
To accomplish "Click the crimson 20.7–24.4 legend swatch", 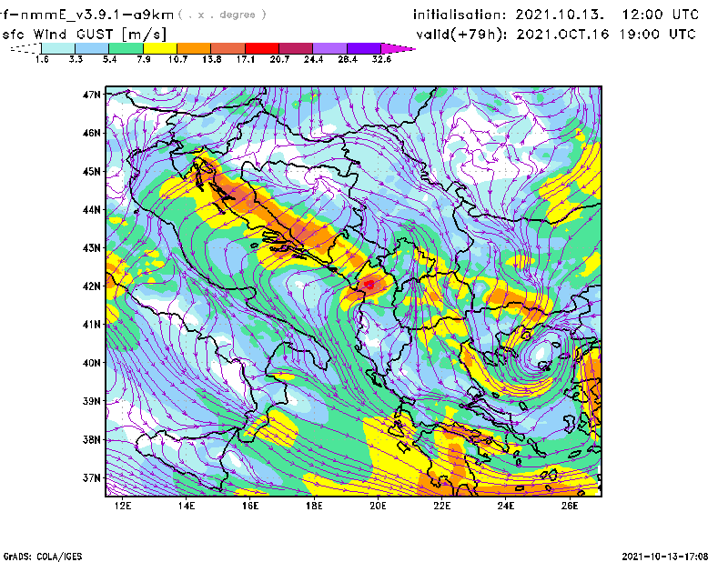I will pyautogui.click(x=296, y=48).
